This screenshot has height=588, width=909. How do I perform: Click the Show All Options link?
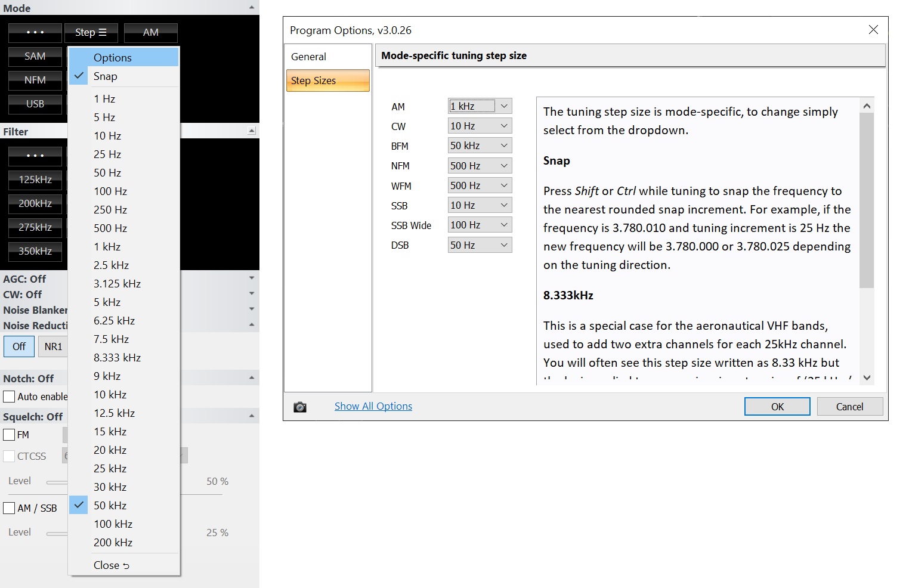click(x=373, y=406)
